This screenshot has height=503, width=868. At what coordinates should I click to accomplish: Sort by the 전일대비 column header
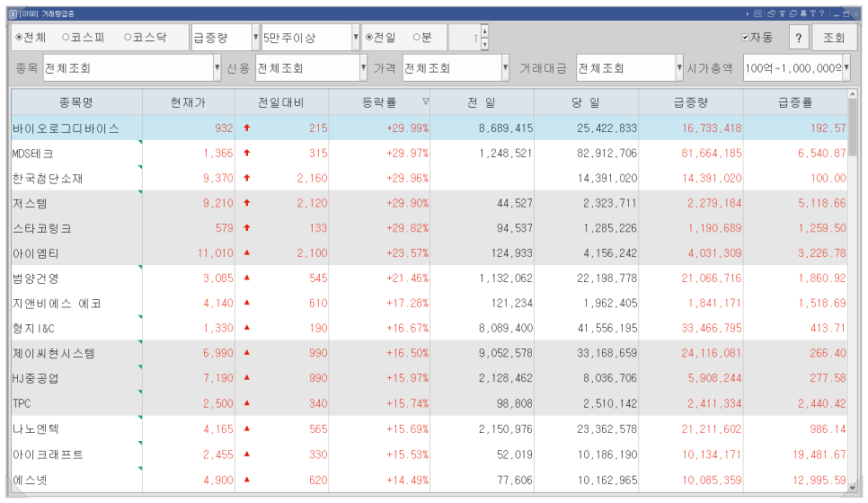[x=281, y=102]
